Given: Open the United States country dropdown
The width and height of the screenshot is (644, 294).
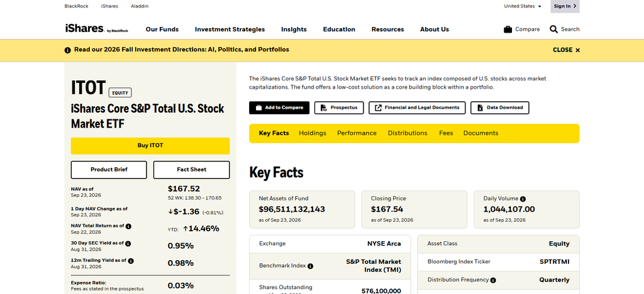Looking at the screenshot, I should 523,6.
